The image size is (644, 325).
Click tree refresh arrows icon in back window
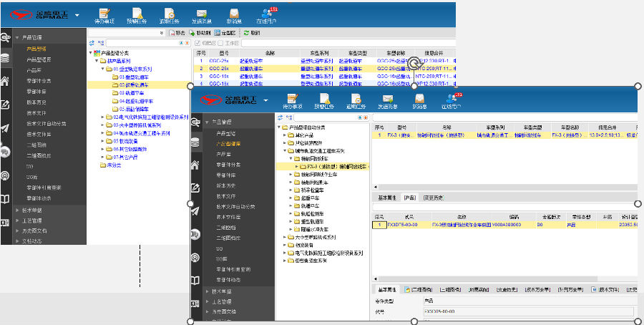click(x=92, y=43)
